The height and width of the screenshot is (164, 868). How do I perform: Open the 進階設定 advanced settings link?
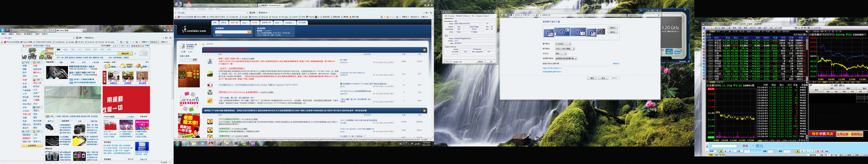(x=616, y=64)
